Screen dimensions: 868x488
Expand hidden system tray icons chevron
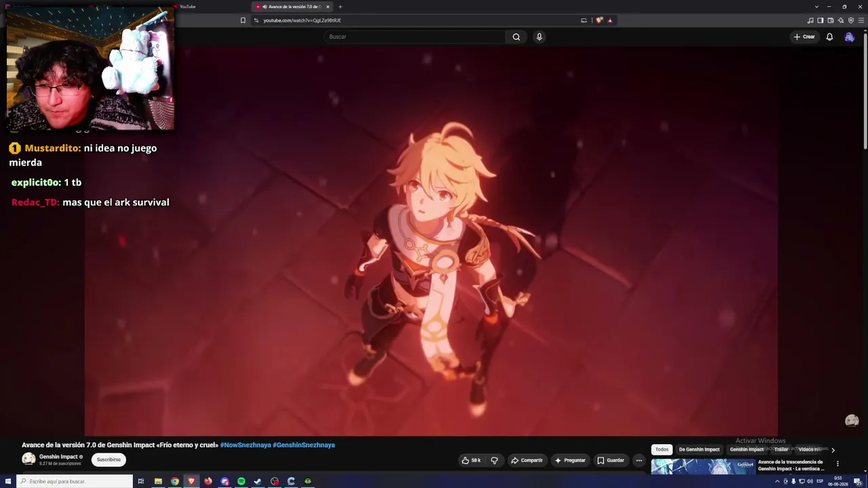click(x=777, y=481)
